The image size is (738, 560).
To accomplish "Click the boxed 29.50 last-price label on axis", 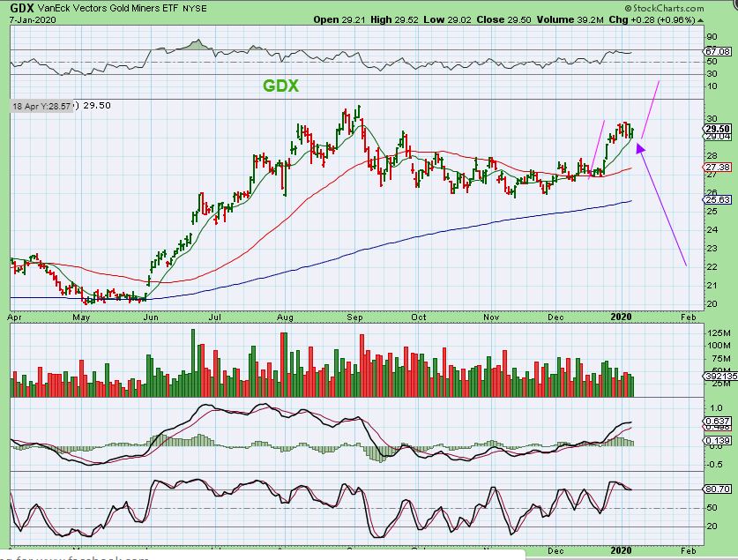I will (x=718, y=129).
